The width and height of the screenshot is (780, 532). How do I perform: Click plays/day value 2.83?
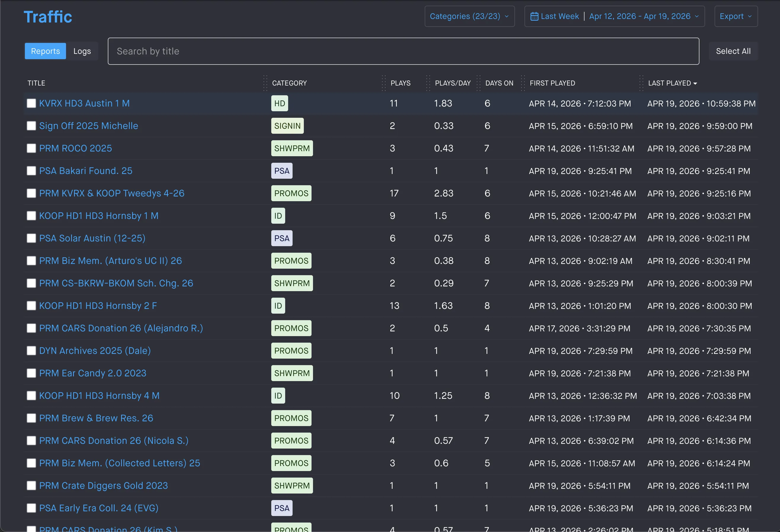tap(444, 193)
